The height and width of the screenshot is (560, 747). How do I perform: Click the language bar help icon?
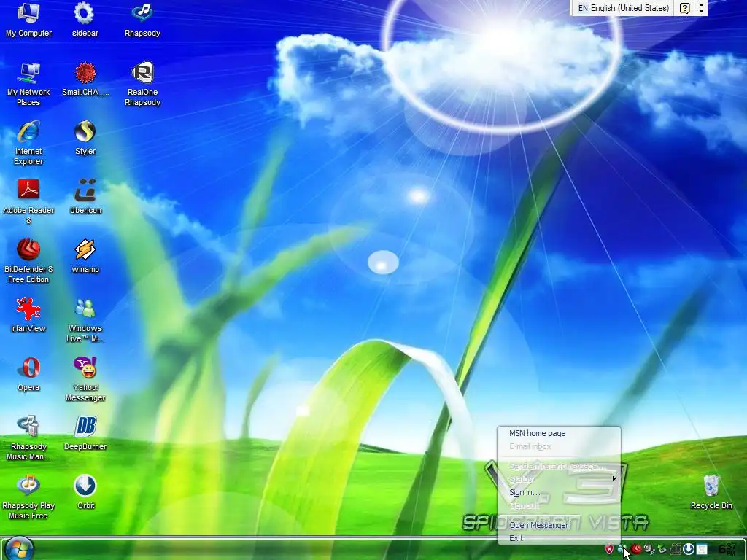coord(684,8)
